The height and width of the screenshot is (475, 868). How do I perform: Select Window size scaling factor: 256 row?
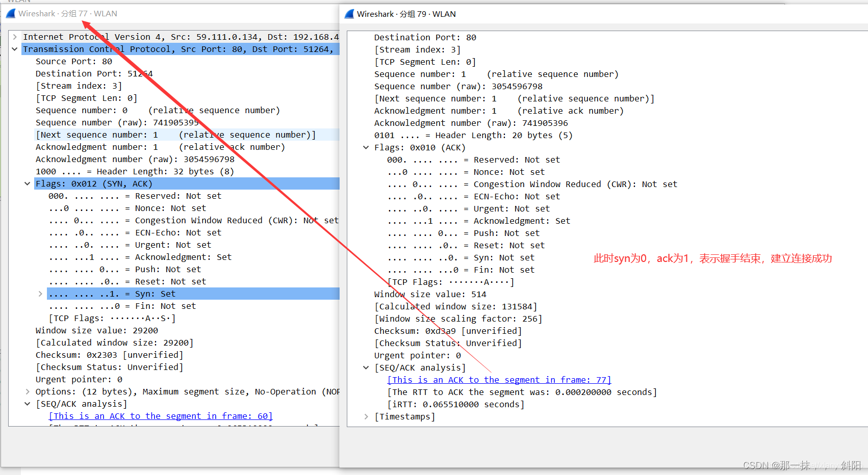tap(458, 319)
